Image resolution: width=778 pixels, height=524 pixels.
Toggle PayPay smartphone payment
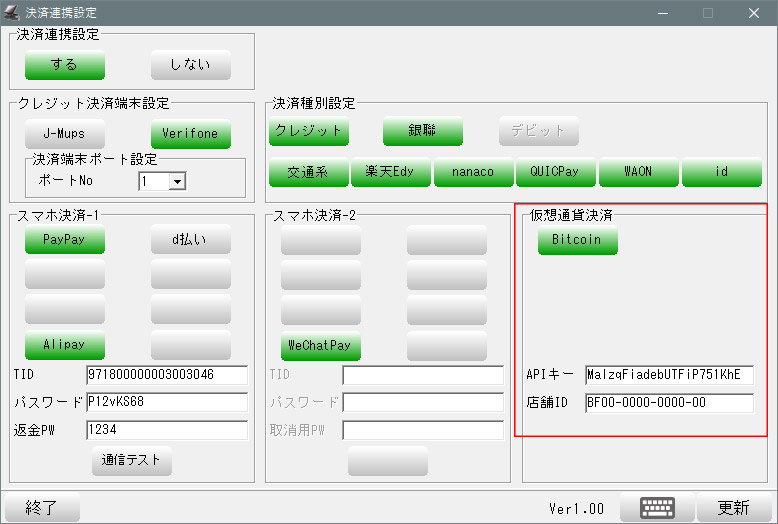click(65, 240)
